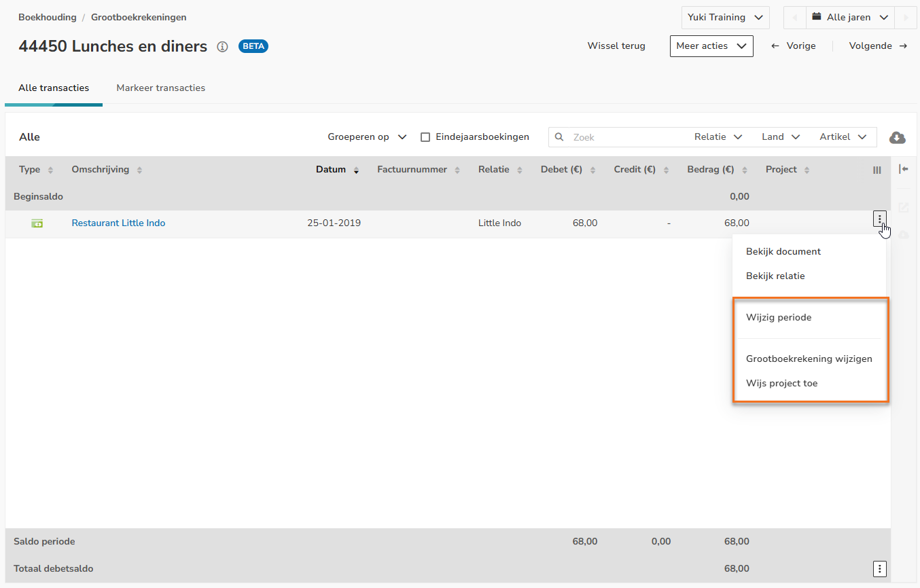Expand the Meer acties dropdown
This screenshot has width=920, height=588.
(x=711, y=46)
